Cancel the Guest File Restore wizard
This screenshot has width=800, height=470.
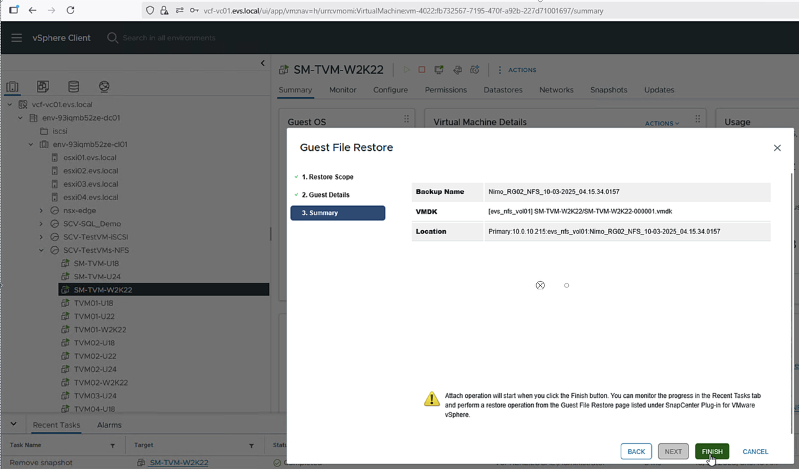pos(755,451)
